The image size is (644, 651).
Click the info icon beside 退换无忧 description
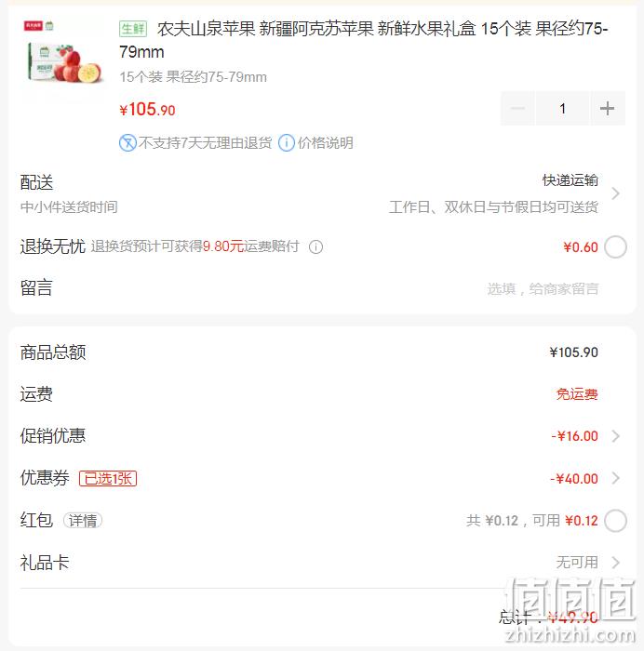click(x=315, y=247)
